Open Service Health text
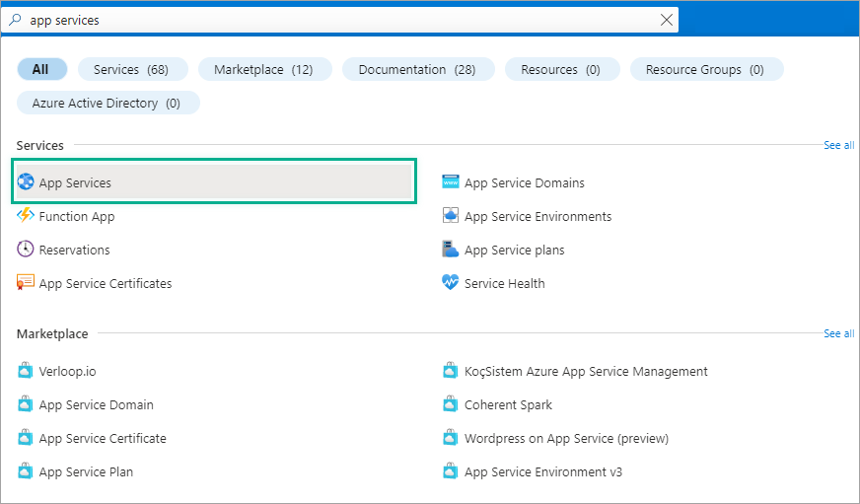860x504 pixels. click(x=505, y=283)
